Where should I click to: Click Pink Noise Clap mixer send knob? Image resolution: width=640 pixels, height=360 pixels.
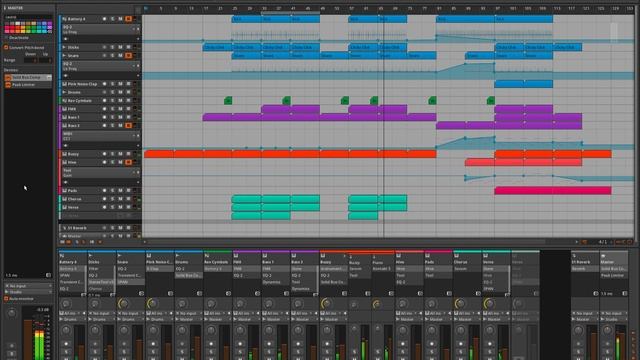tap(152, 303)
